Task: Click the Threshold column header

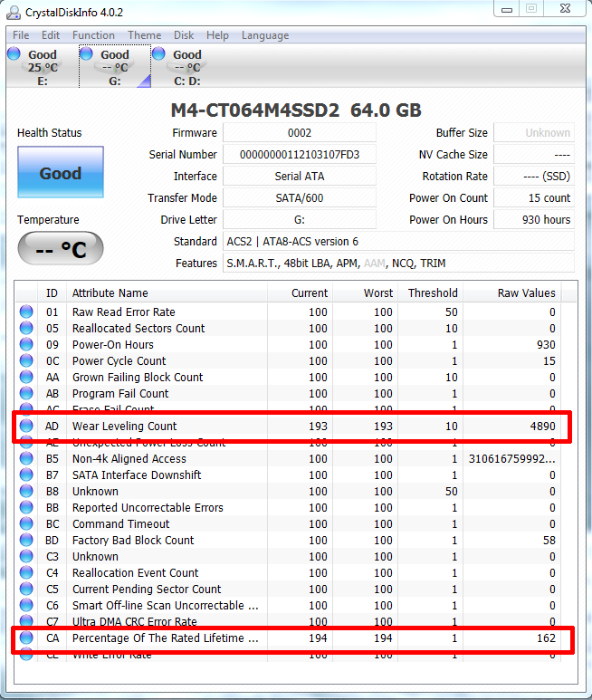Action: point(430,292)
